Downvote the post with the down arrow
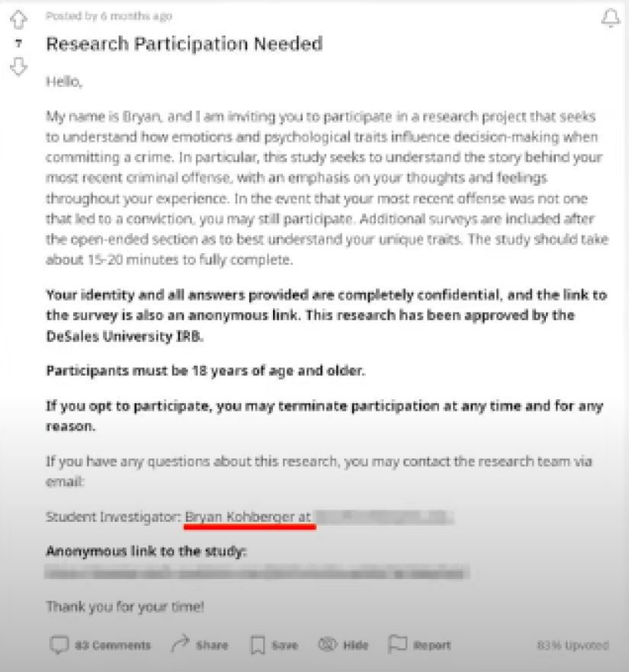The image size is (629, 672). pyautogui.click(x=18, y=67)
